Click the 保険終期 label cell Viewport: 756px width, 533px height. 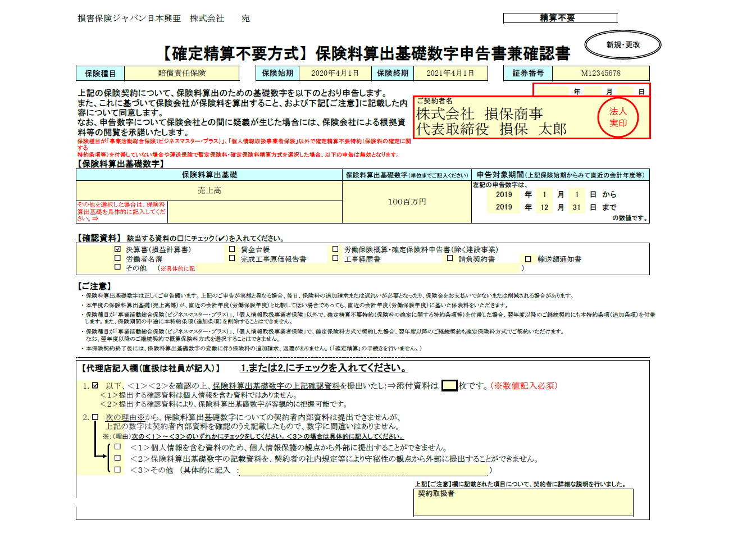[x=393, y=74]
